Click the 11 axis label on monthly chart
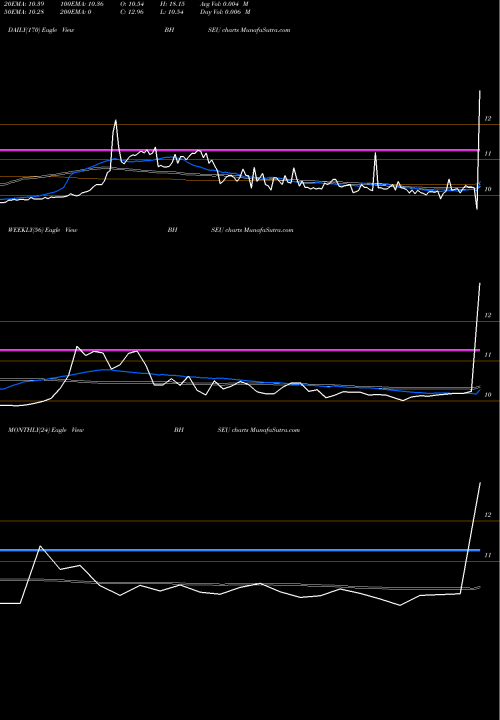This screenshot has height=720, width=500. tap(488, 555)
